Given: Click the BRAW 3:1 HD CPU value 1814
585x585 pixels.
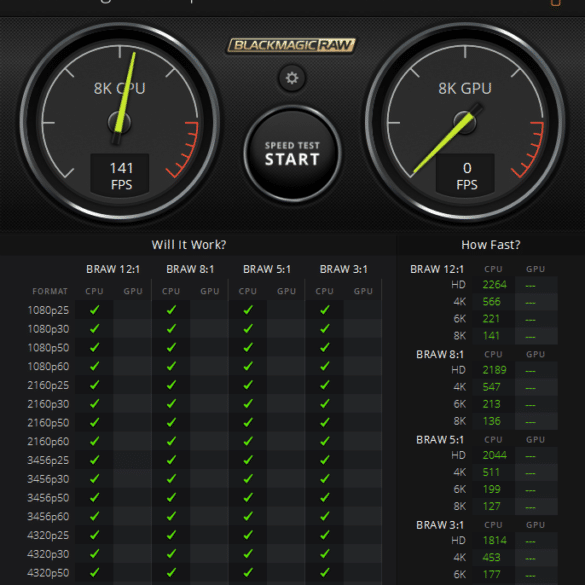Looking at the screenshot, I should click(x=494, y=541).
